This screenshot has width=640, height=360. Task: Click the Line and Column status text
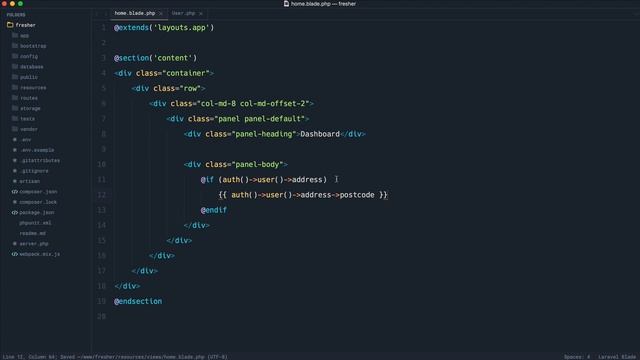(x=29, y=357)
